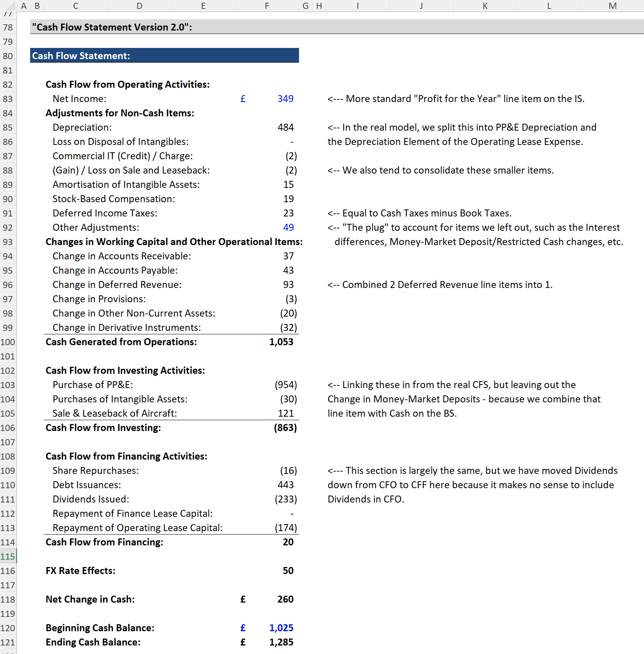Click 'Cash Flow from Financing Activities:' heading
The width and height of the screenshot is (644, 654).
pyautogui.click(x=126, y=456)
